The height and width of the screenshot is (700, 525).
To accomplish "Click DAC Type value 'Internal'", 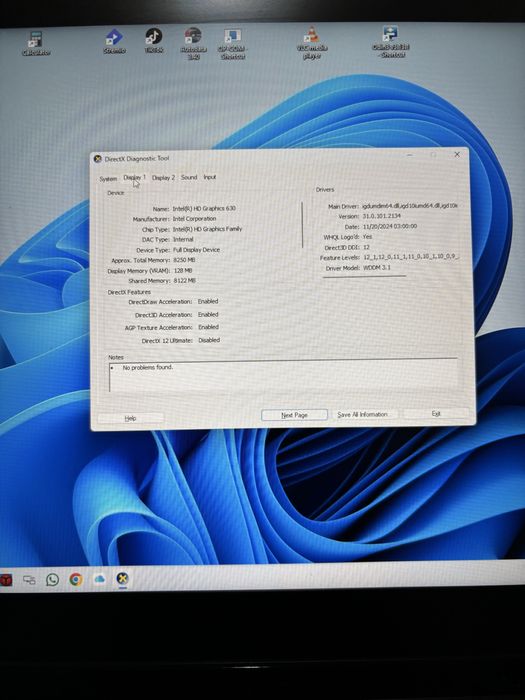I will click(x=183, y=239).
